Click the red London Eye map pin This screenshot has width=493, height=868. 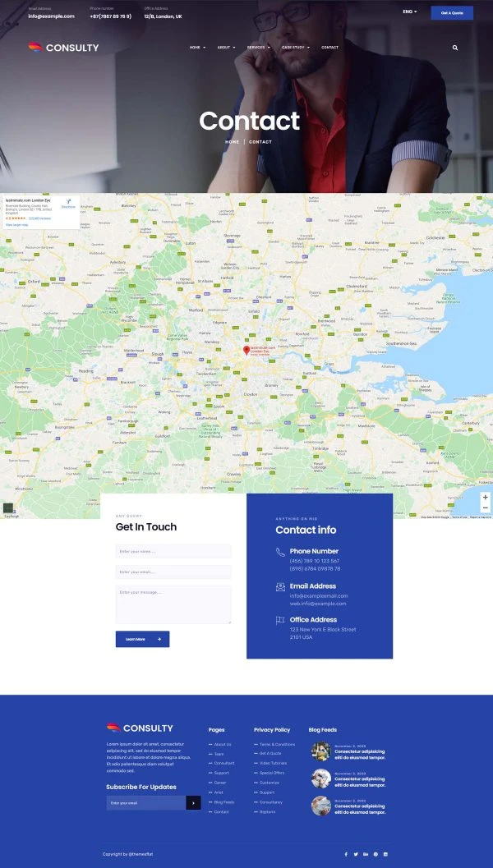(x=246, y=351)
